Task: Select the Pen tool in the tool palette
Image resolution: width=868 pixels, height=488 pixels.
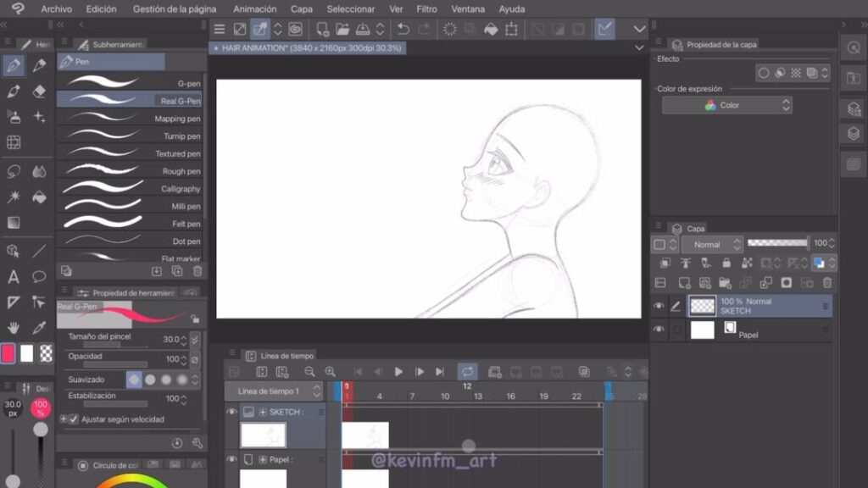Action: [14, 65]
